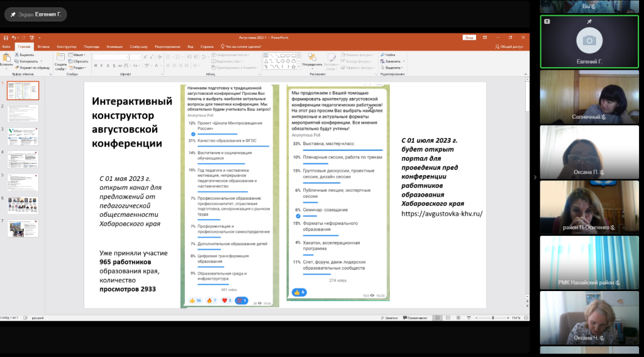Viewport: 644px width, 357px height.
Task: Open the Макет layout dropdown
Action: [77, 55]
